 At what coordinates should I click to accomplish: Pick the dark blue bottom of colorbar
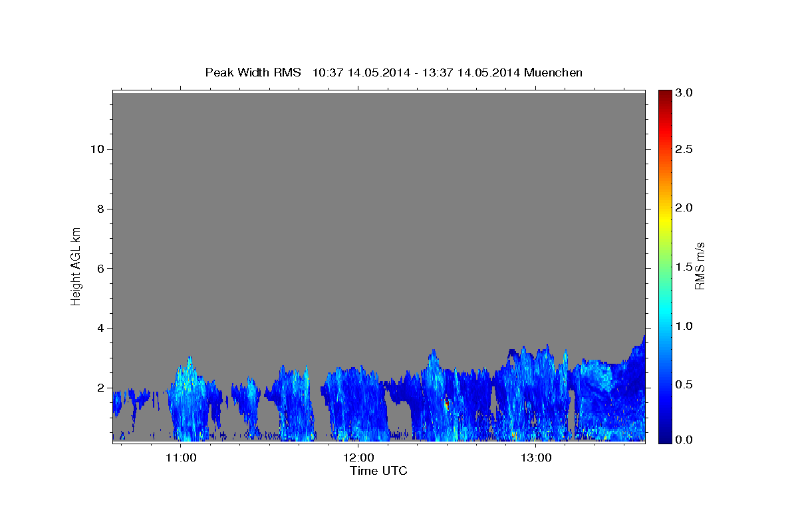(664, 438)
